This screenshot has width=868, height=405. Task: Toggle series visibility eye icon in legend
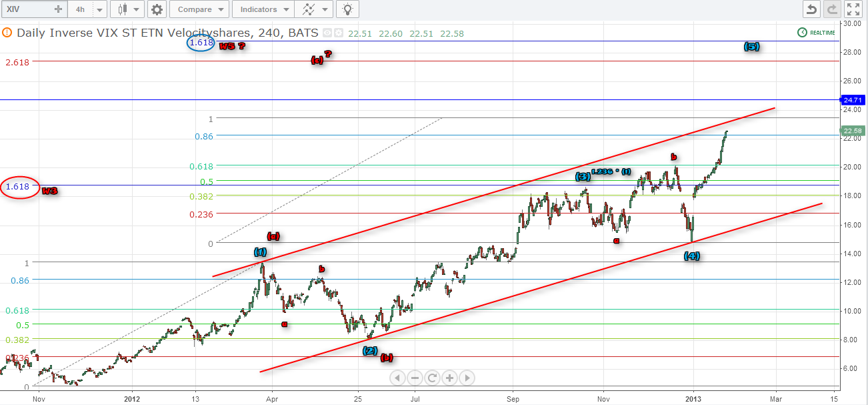click(327, 33)
